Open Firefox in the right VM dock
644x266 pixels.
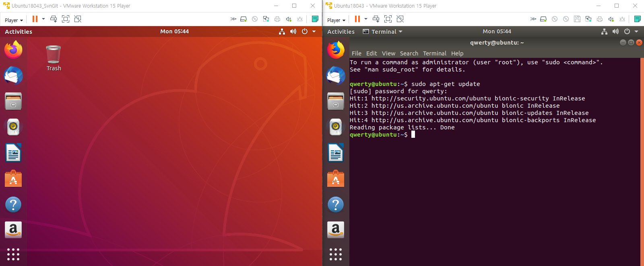pyautogui.click(x=336, y=50)
